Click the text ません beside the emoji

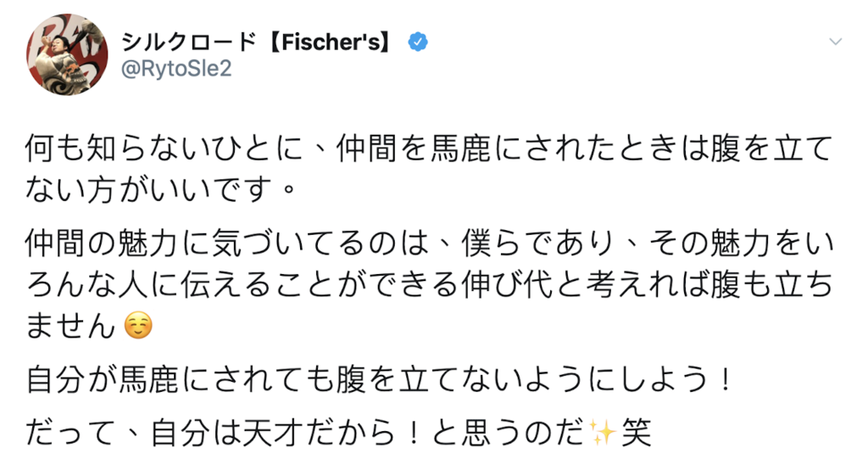[71, 326]
